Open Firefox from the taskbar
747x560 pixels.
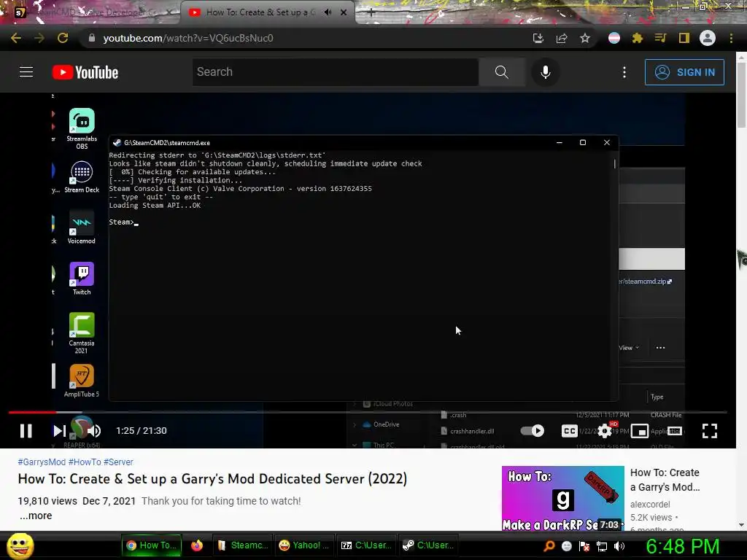[197, 545]
